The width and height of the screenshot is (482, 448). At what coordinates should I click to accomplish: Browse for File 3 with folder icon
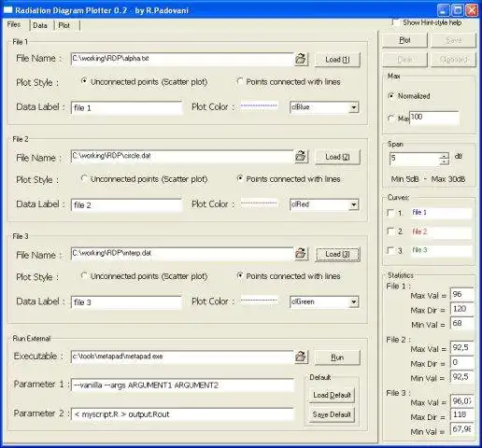pyautogui.click(x=301, y=253)
